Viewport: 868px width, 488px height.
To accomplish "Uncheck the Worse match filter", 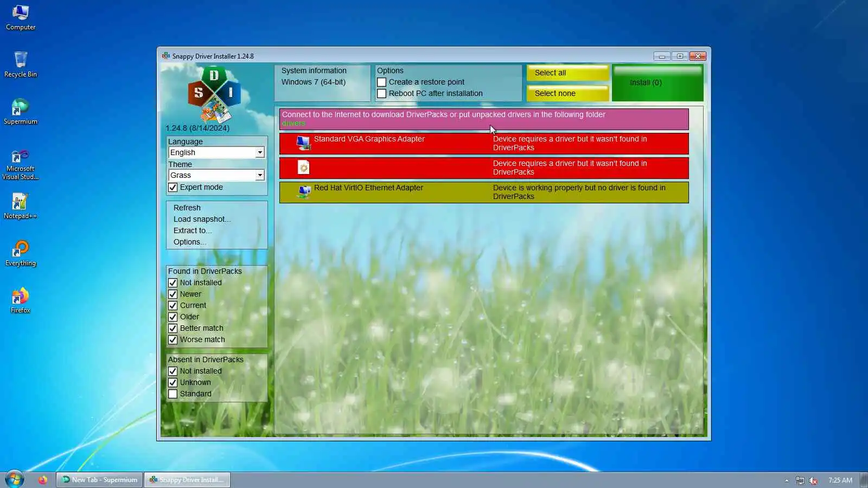I will pos(173,340).
